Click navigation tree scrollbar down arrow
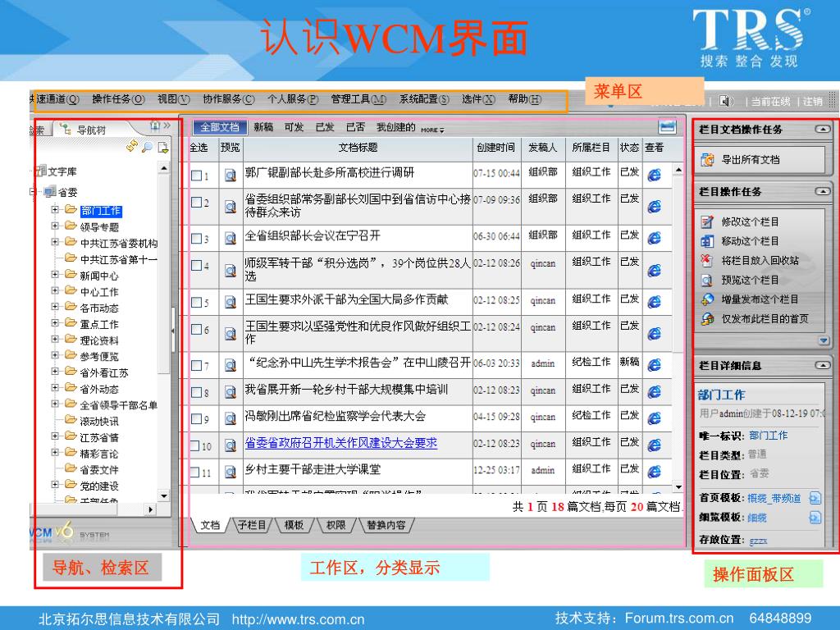The height and width of the screenshot is (630, 840). pos(164,496)
